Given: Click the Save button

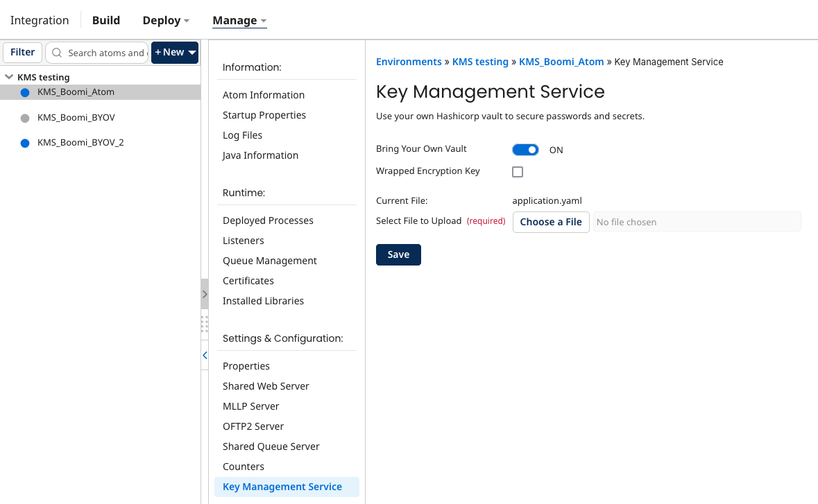Looking at the screenshot, I should [x=398, y=254].
